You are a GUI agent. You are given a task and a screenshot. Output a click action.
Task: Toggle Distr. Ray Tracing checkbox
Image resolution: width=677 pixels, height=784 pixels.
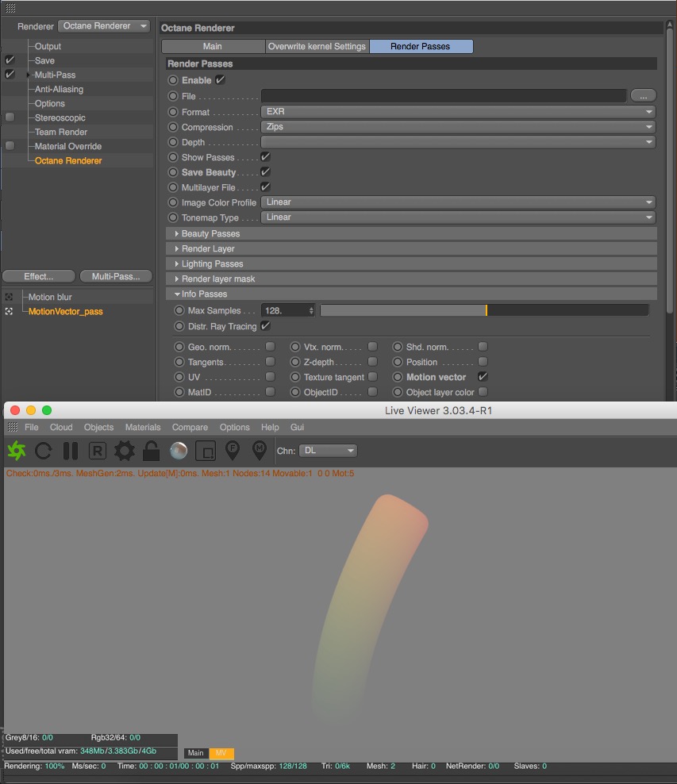(266, 325)
